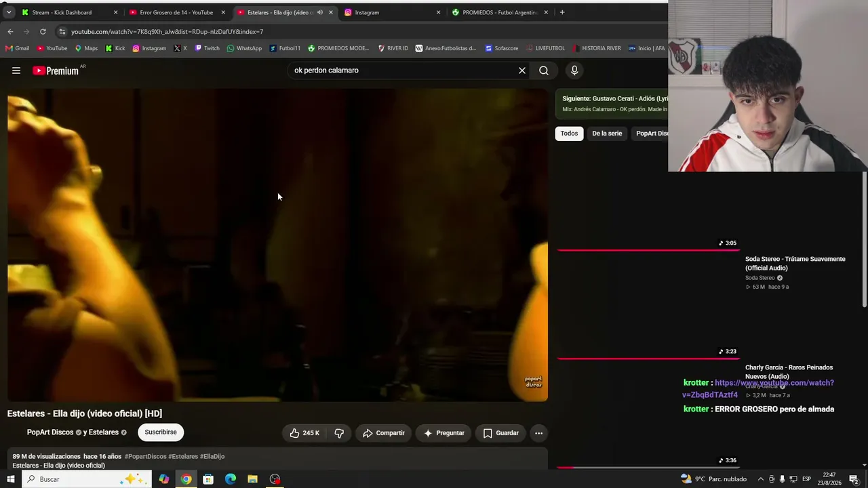Open the weather widget showing 9°C
This screenshot has width=868, height=488.
coord(713,479)
